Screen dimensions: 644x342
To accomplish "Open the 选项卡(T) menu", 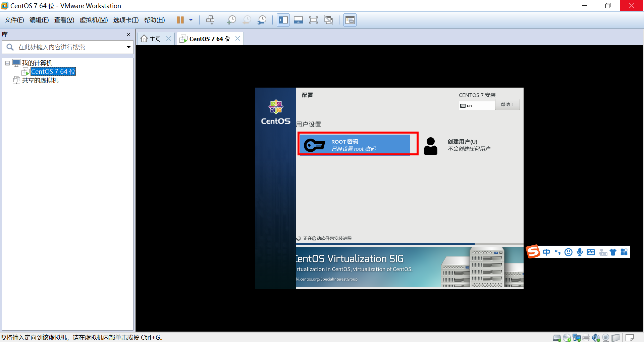I will pos(126,20).
